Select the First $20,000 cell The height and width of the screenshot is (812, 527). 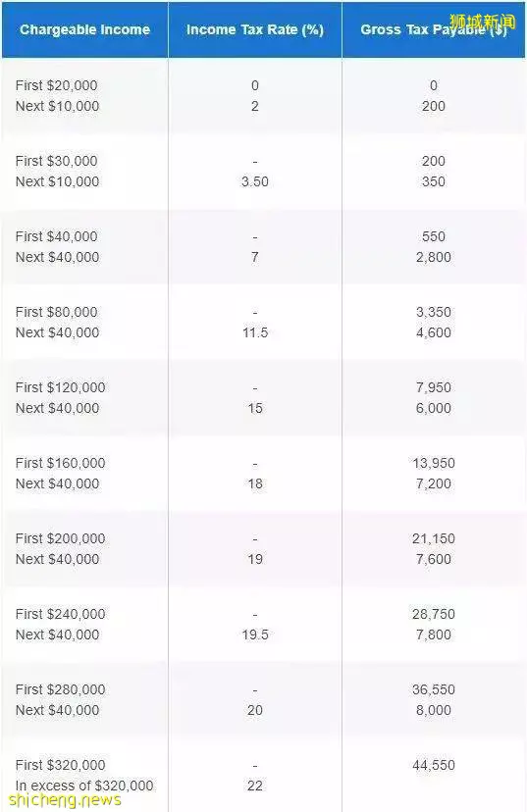[x=57, y=85]
